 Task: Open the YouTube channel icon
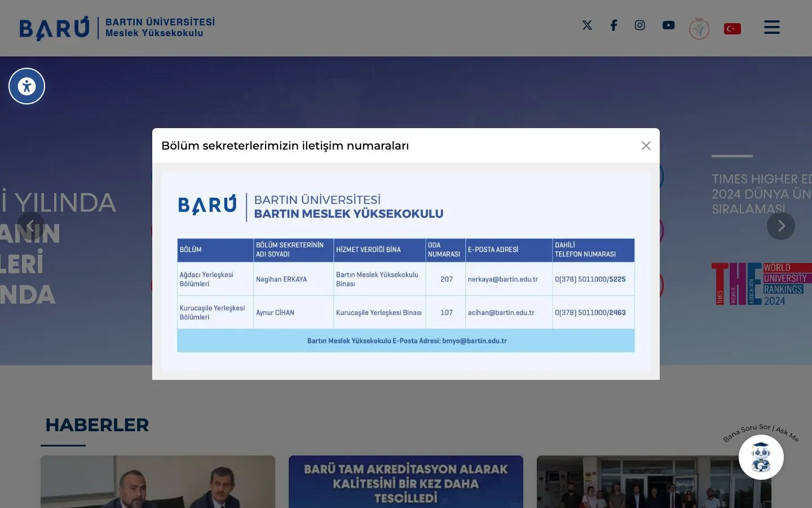[x=668, y=25]
